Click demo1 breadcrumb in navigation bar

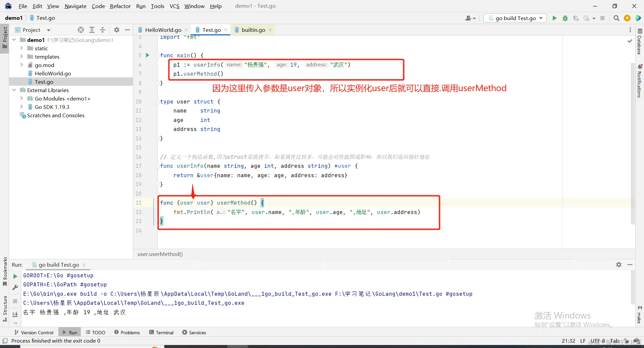[x=14, y=18]
